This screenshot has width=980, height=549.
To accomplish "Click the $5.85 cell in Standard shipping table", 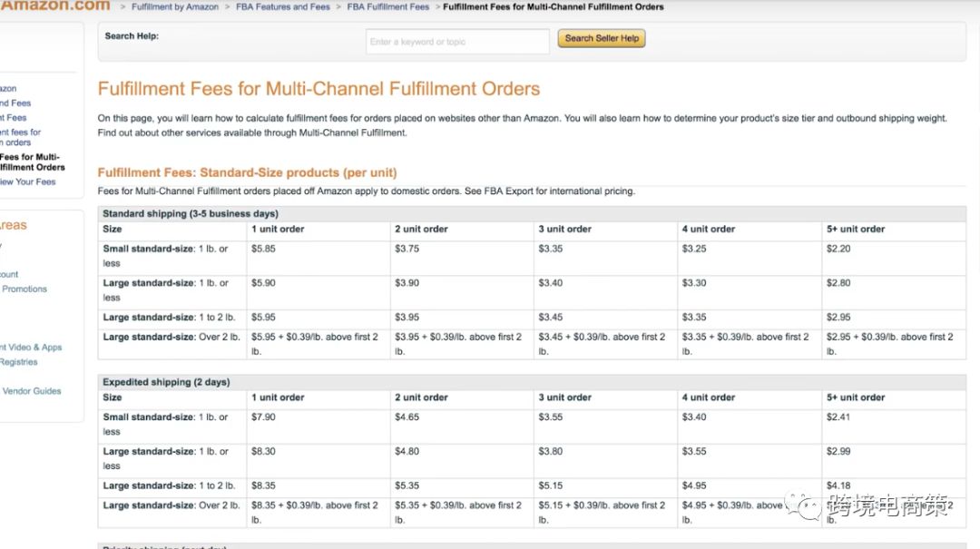I will [x=264, y=249].
